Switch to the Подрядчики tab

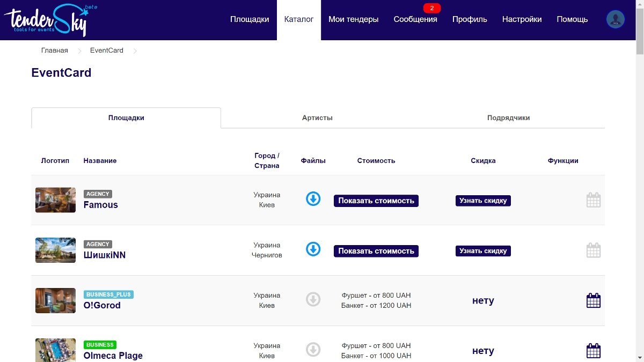pyautogui.click(x=508, y=118)
